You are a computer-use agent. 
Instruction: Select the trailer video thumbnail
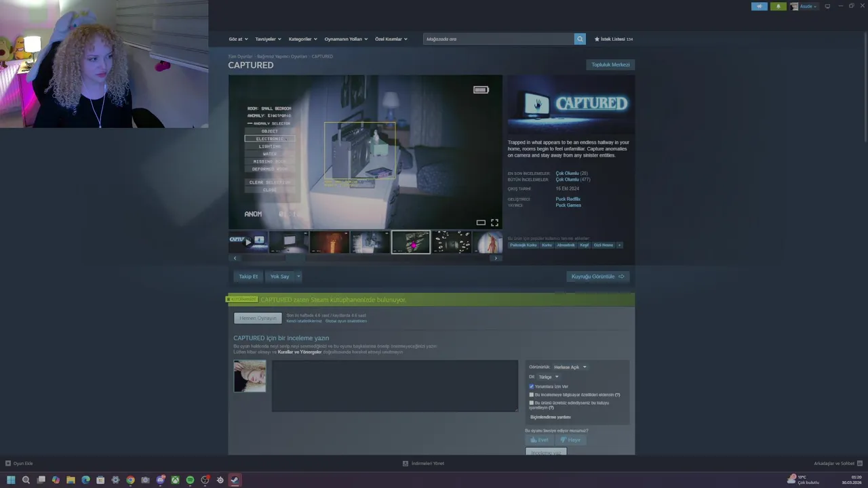248,241
